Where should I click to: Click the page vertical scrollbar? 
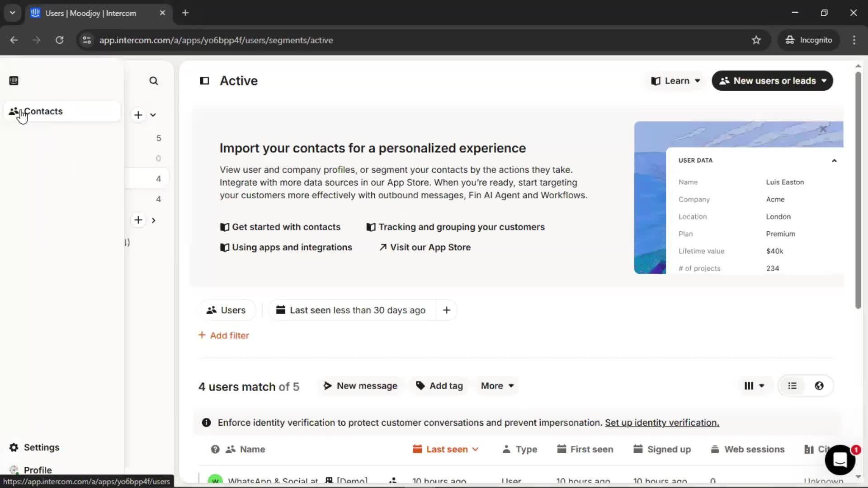point(858,190)
